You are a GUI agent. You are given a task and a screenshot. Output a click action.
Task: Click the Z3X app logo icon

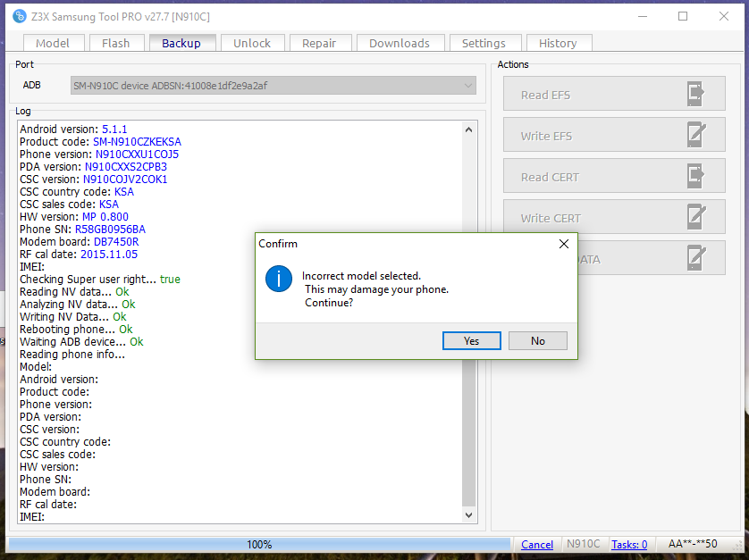19,16
